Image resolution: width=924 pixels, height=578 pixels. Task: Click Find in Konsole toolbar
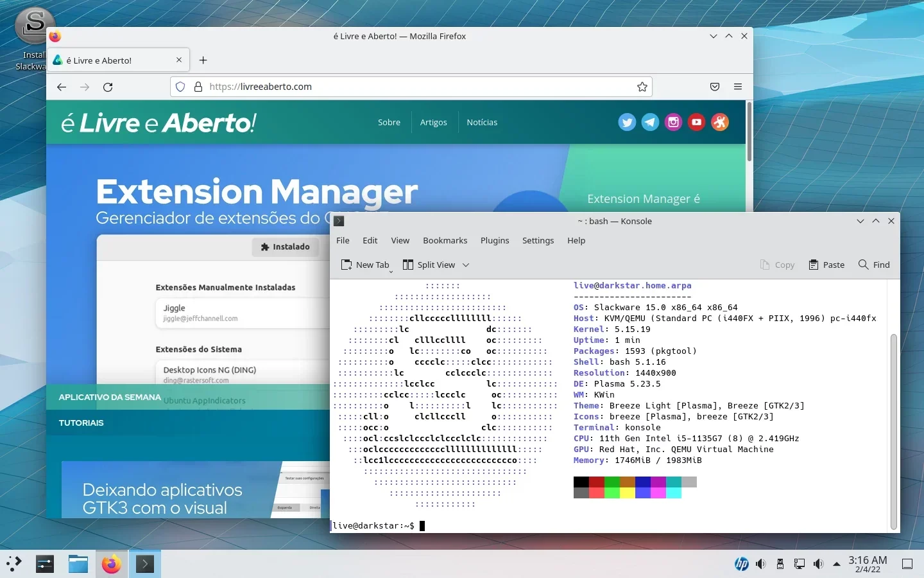coord(874,265)
